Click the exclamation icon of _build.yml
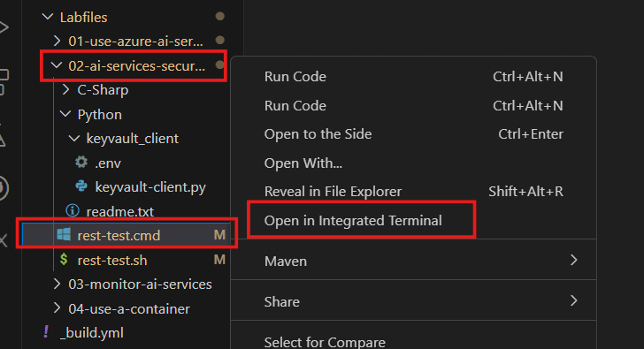Image resolution: width=644 pixels, height=349 pixels. coord(46,332)
